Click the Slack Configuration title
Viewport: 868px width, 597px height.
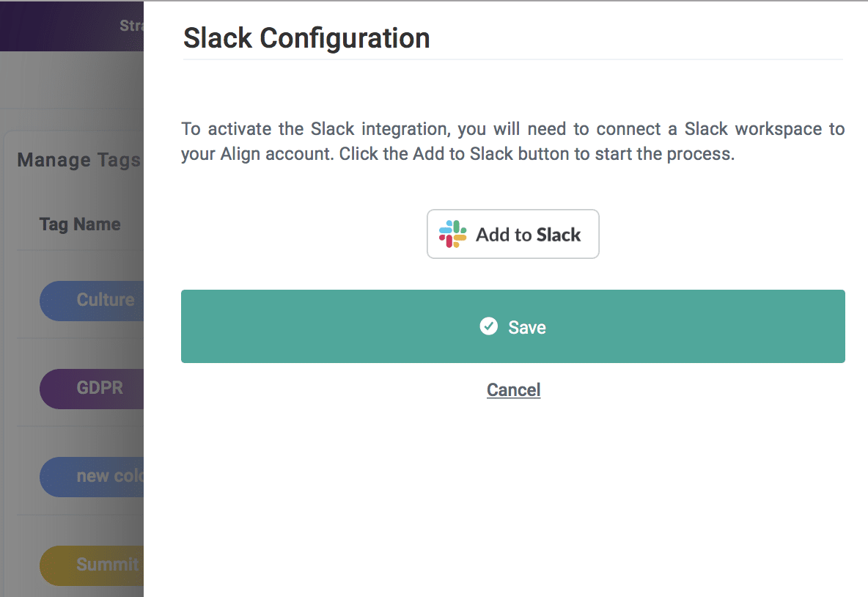point(306,37)
